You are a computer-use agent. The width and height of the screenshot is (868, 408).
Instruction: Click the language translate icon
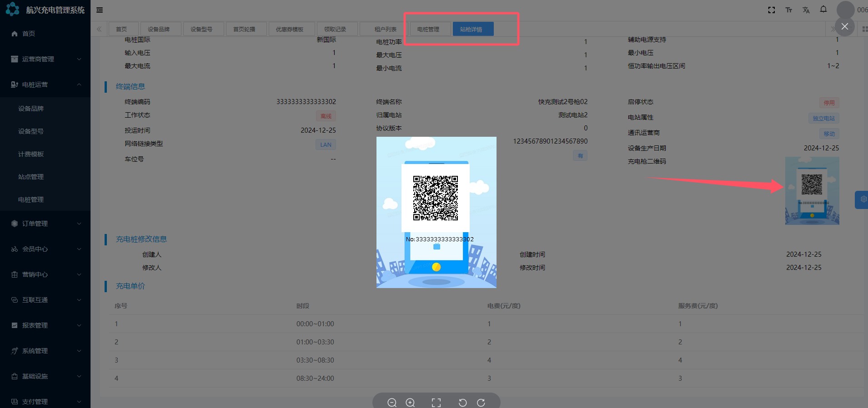(x=806, y=10)
